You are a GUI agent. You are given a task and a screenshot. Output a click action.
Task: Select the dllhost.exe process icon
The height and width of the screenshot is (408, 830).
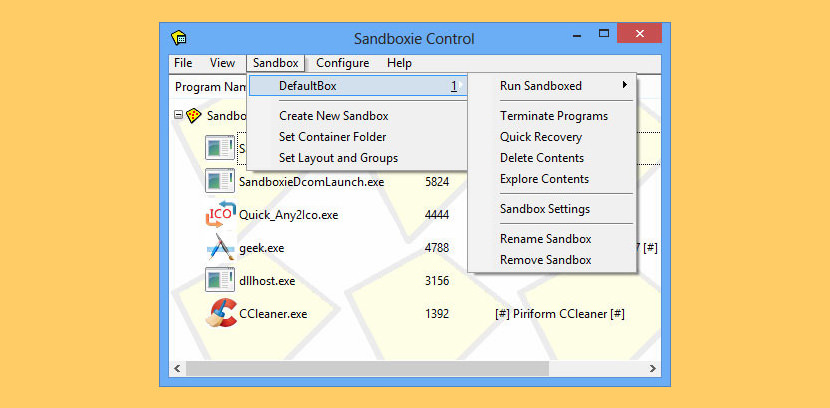220,280
